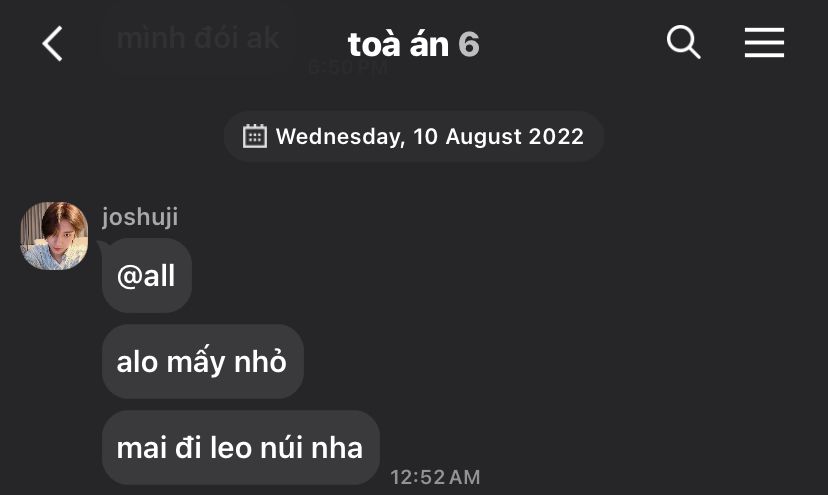This screenshot has height=495, width=828.
Task: Tap the faded "mình đói ak" message
Action: (198, 38)
